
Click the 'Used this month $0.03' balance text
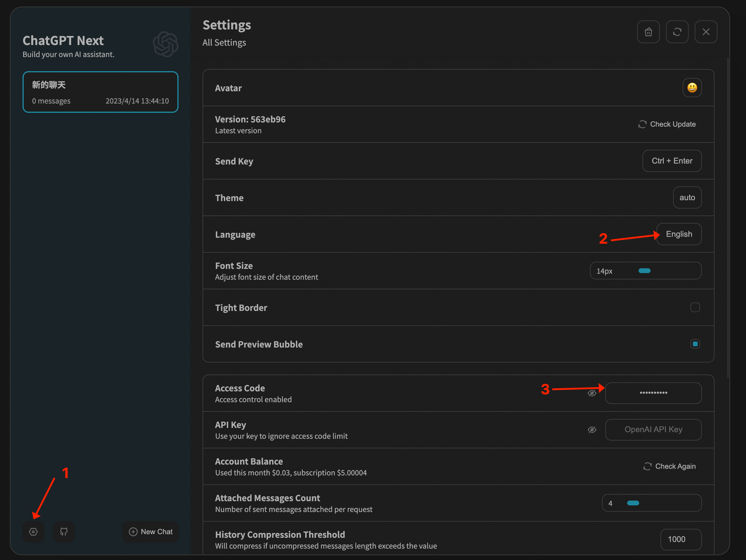point(253,473)
